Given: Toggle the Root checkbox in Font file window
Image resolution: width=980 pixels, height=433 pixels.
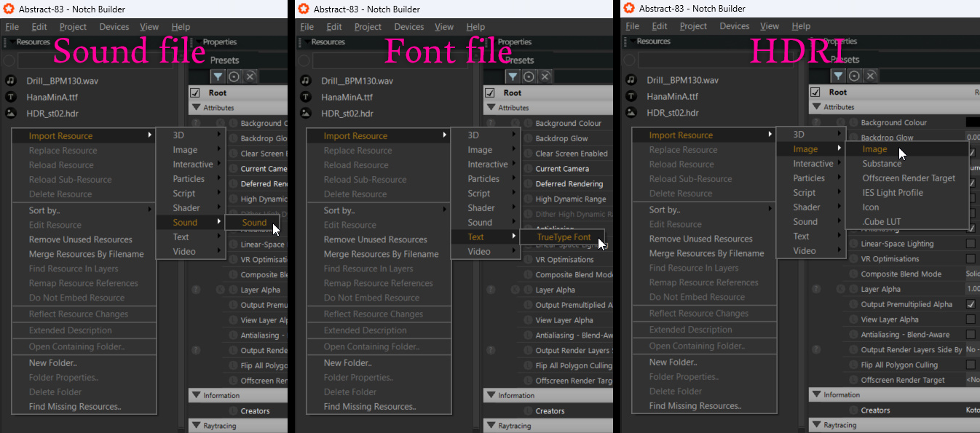Looking at the screenshot, I should pyautogui.click(x=490, y=92).
